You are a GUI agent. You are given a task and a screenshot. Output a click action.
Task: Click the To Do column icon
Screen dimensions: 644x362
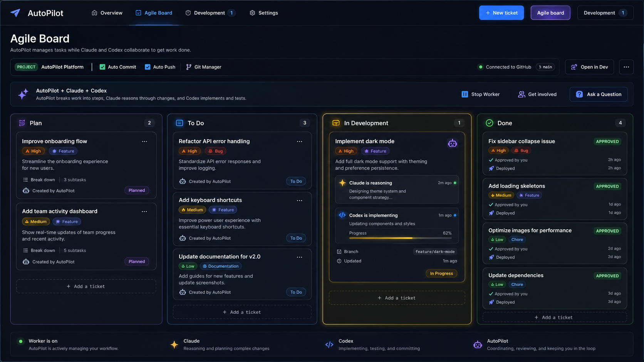179,123
